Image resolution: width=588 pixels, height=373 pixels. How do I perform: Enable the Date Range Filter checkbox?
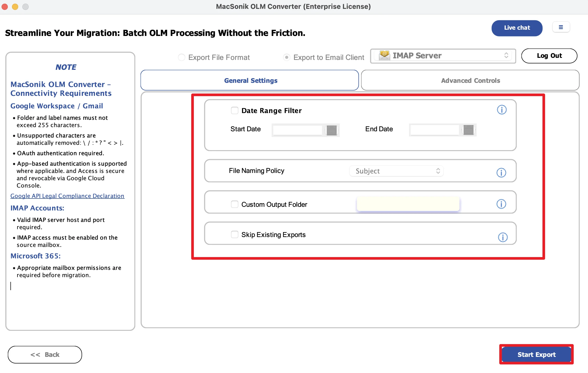[x=234, y=110]
